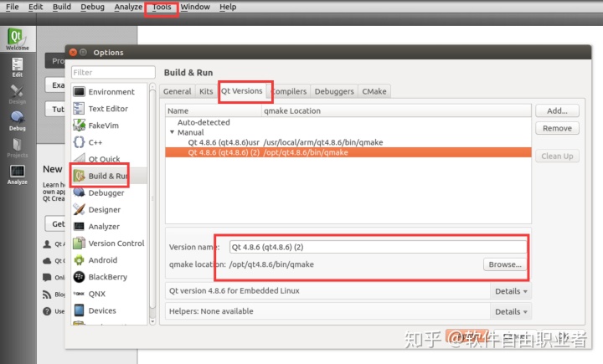Select the Auto-detected tree group
The width and height of the screenshot is (603, 364).
[x=204, y=122]
